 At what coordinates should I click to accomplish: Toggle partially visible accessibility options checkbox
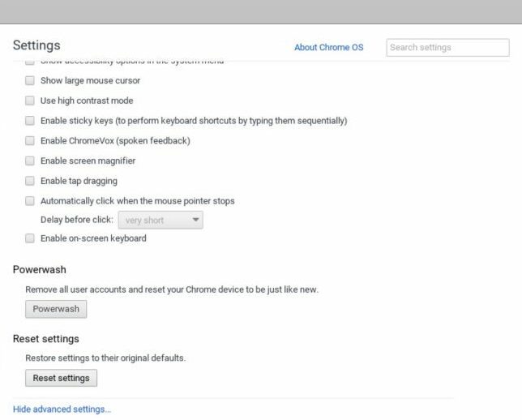coord(30,62)
